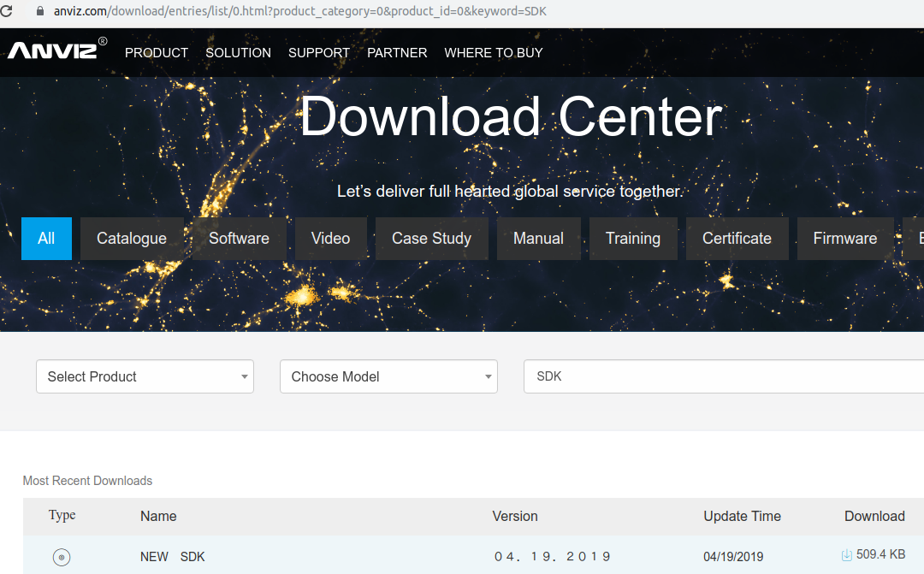Click the version value 04.19.2019
This screenshot has height=574, width=924.
pos(552,557)
